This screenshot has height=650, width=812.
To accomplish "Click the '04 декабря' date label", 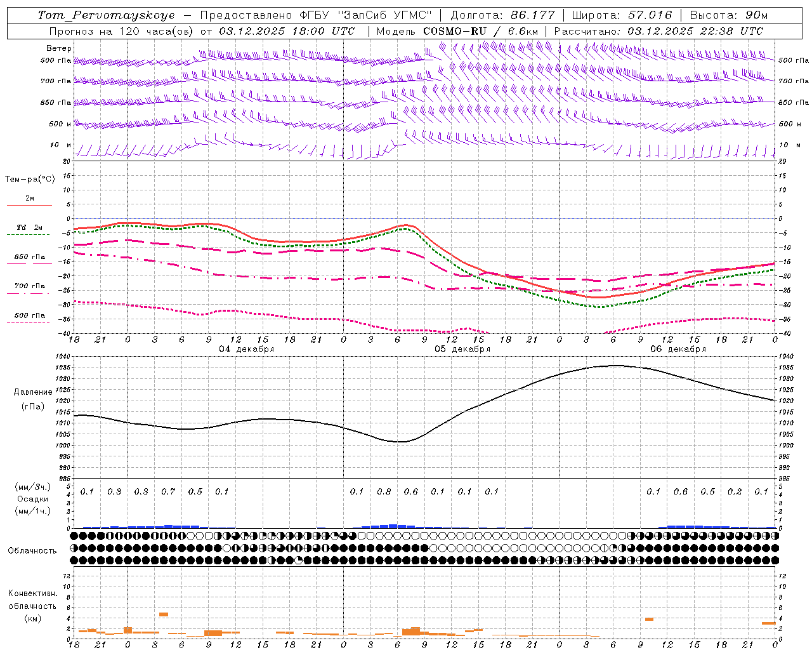I will 247,349.
